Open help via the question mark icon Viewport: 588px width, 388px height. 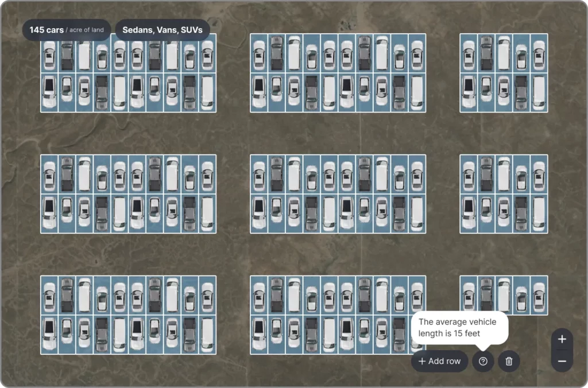[x=483, y=361]
